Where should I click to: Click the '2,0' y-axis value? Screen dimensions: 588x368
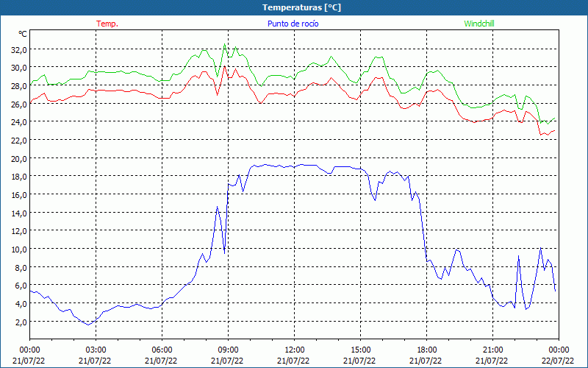point(21,322)
